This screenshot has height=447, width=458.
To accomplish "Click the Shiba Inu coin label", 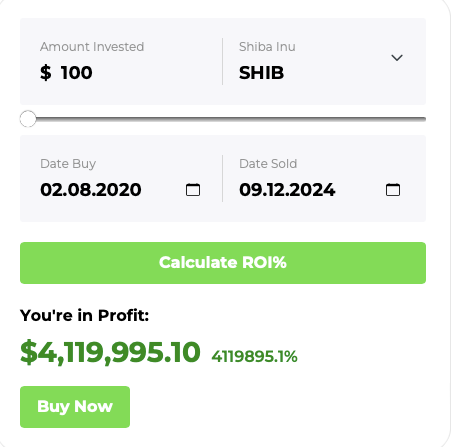I will (267, 47).
